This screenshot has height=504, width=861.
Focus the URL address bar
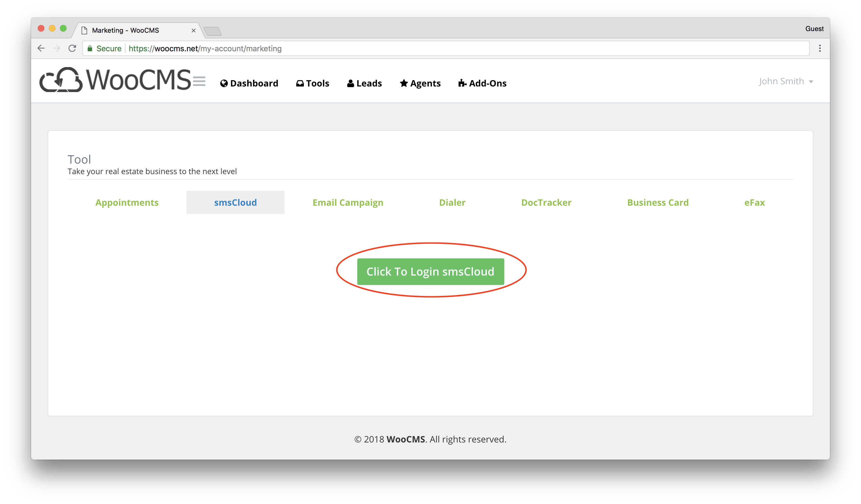[x=445, y=49]
